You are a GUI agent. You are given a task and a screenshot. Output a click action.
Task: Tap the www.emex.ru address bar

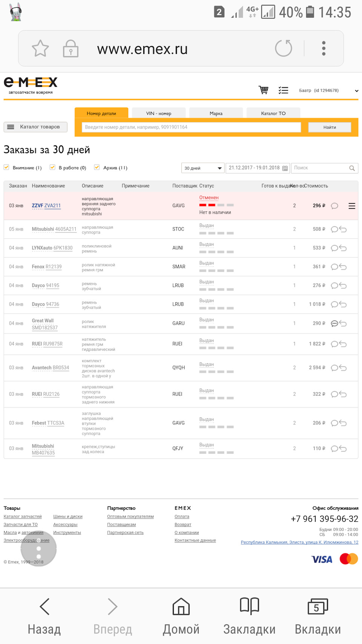(x=143, y=49)
